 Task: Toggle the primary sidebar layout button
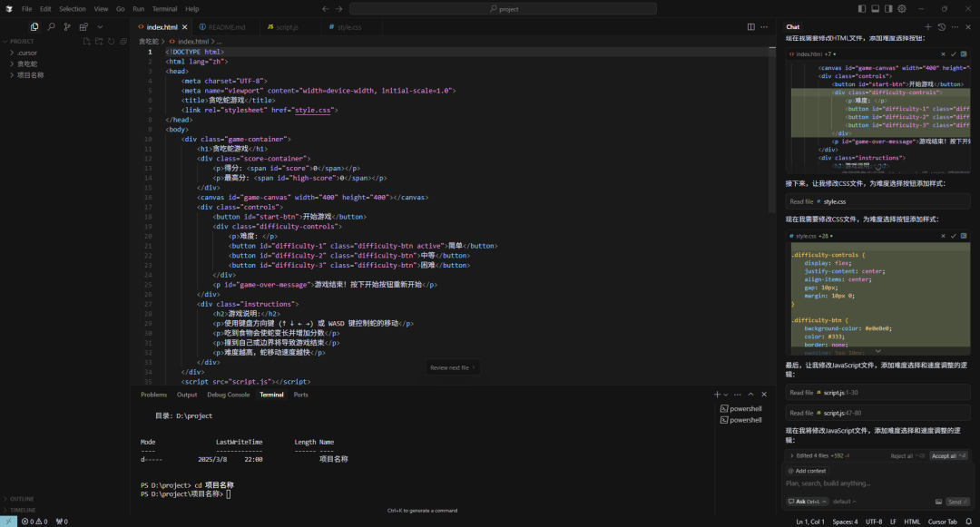(862, 9)
